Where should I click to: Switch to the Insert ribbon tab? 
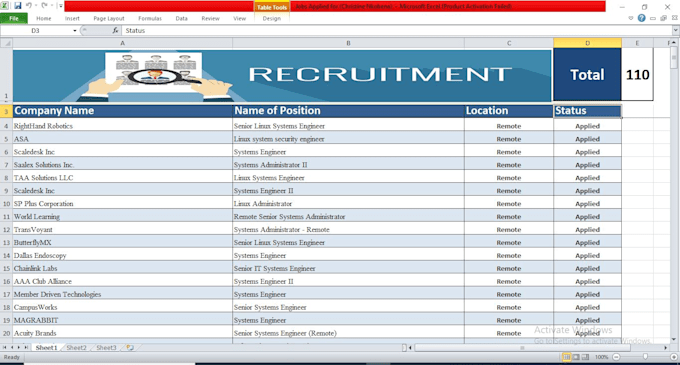(x=72, y=19)
